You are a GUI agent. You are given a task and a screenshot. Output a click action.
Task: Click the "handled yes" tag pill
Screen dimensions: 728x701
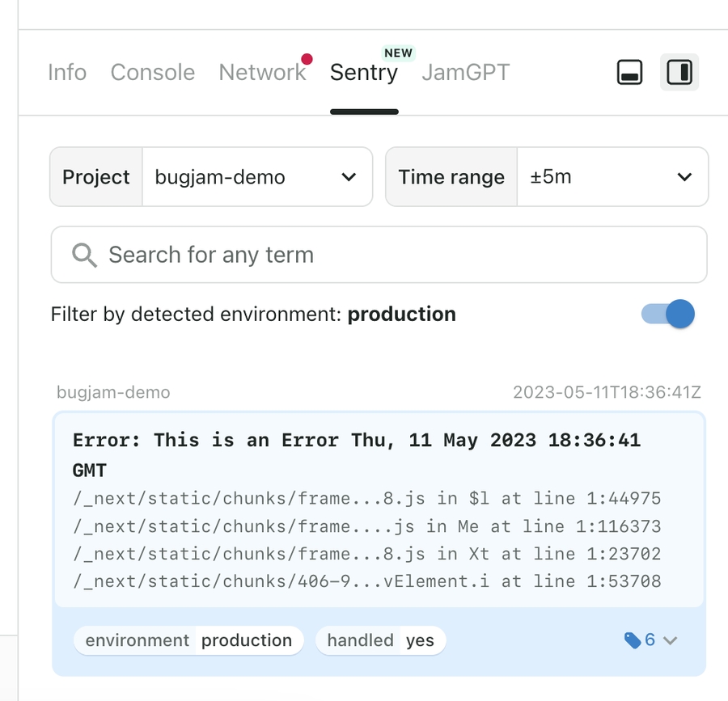pos(380,640)
